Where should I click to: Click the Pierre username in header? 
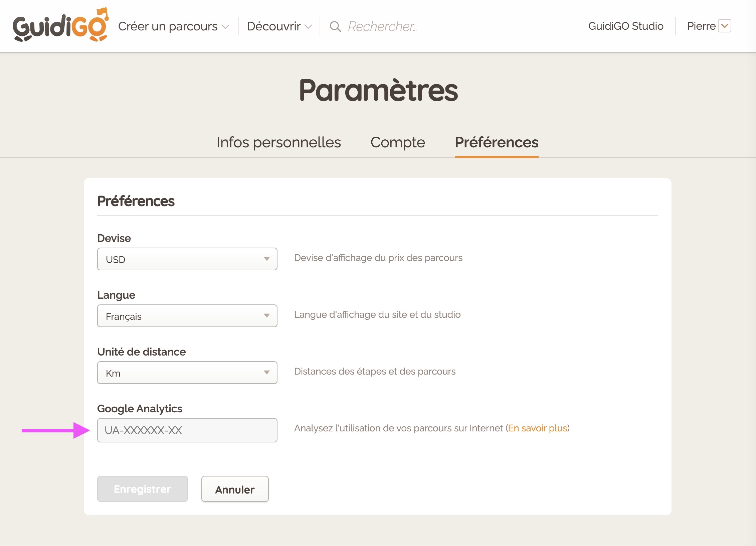click(x=701, y=26)
